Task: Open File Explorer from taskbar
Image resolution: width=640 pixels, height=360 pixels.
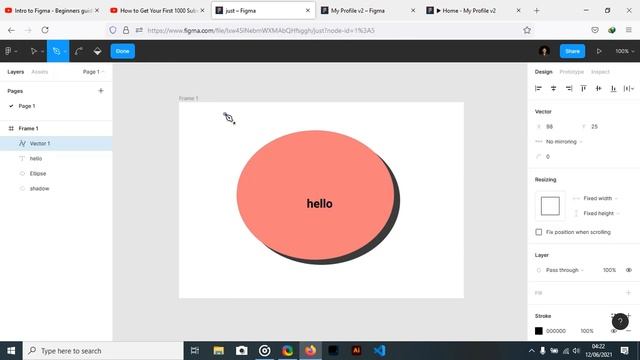Action: [219, 351]
